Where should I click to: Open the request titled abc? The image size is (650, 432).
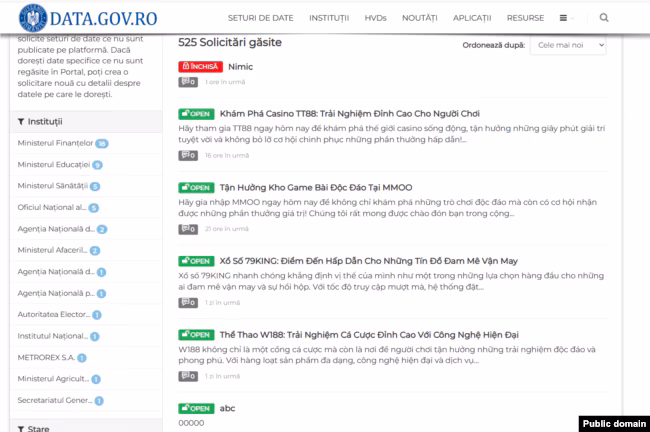(227, 408)
